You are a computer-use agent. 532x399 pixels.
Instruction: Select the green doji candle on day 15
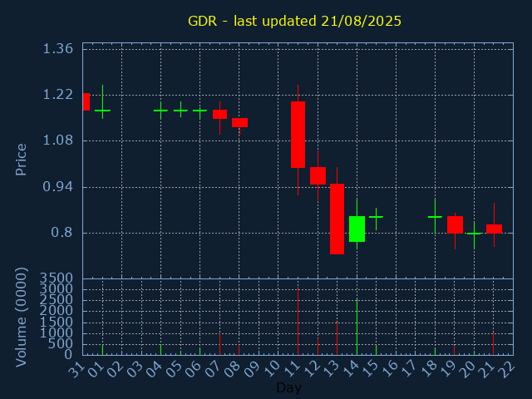376,217
